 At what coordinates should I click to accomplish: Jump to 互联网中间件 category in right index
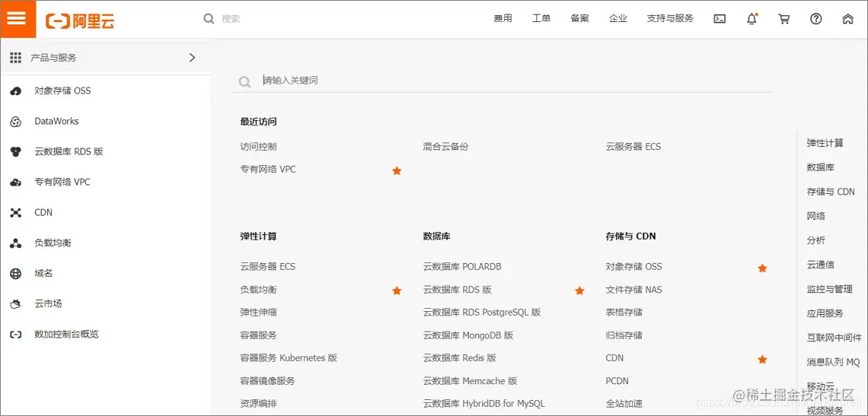click(834, 338)
